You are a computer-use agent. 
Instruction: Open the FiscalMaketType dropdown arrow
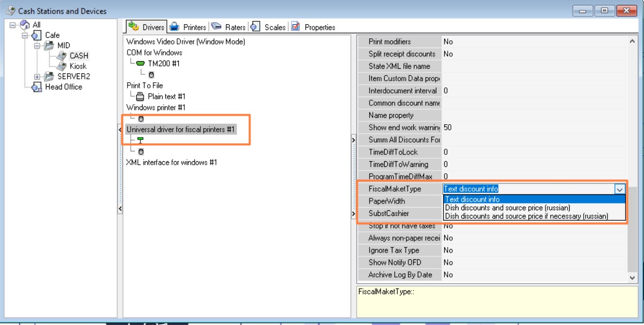620,189
